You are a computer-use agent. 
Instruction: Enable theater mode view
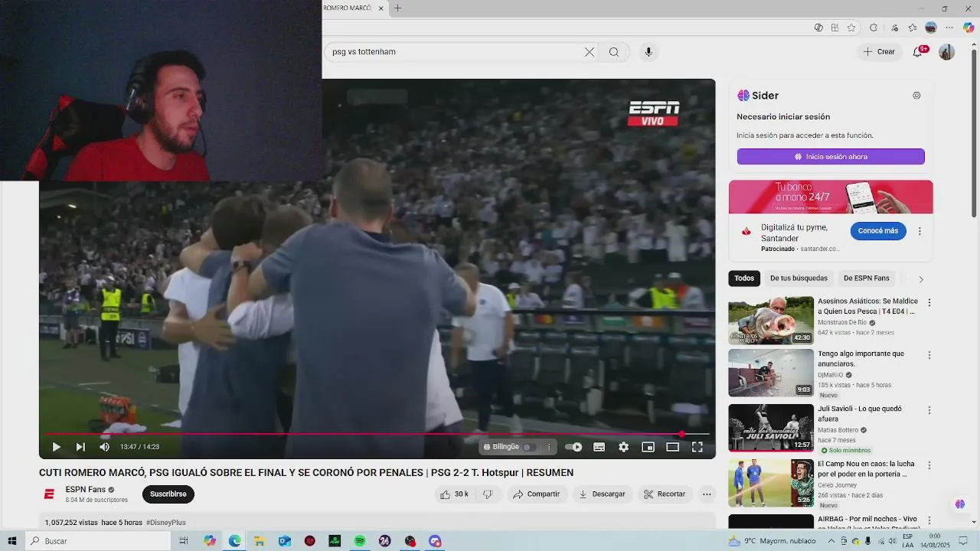tap(672, 447)
